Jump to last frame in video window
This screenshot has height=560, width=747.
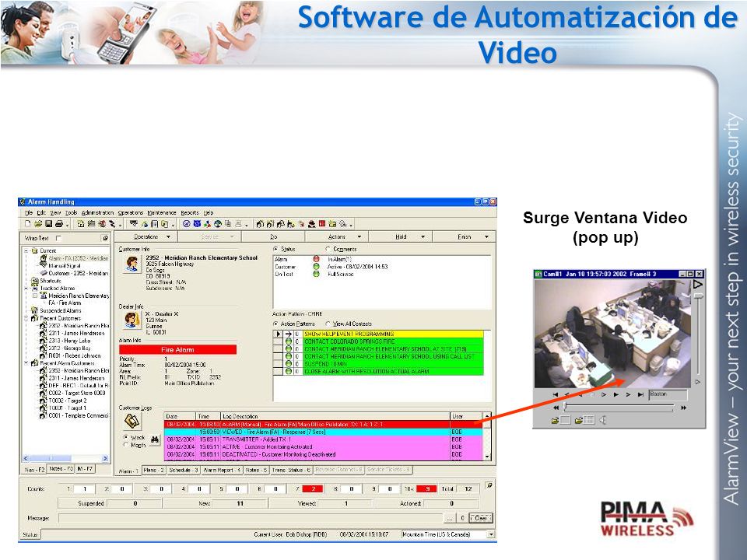640,395
